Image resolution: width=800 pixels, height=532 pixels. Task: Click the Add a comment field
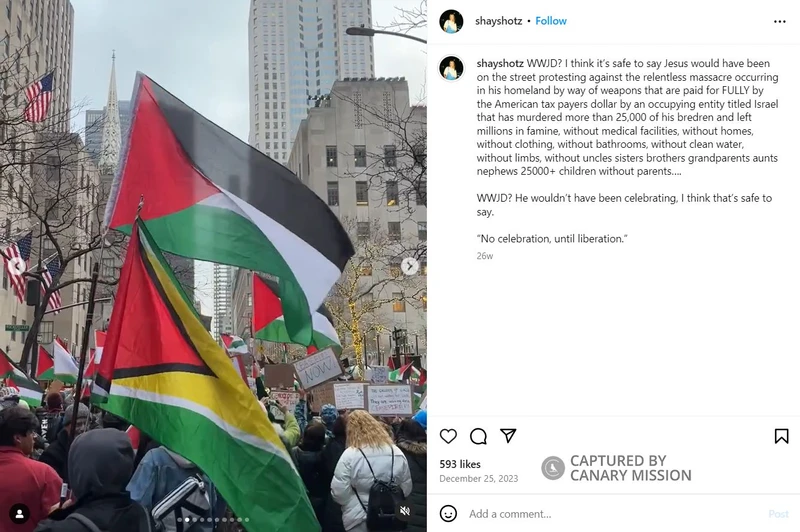612,514
